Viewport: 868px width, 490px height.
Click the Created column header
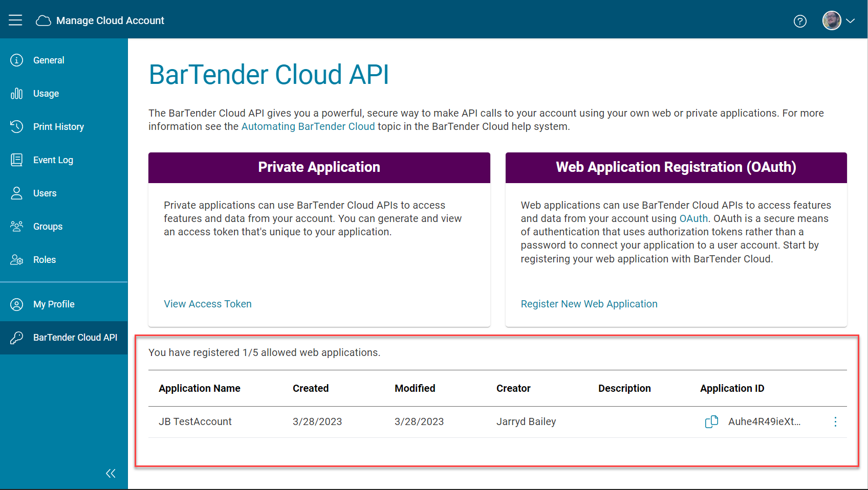[311, 388]
